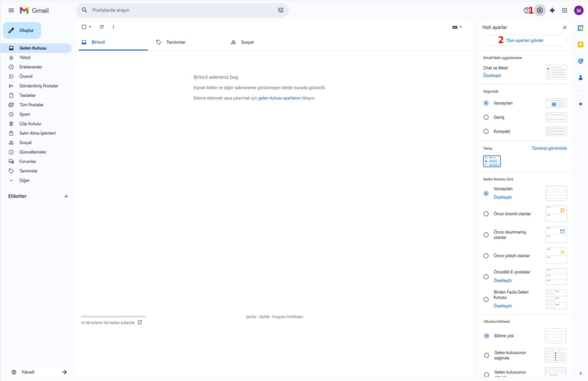Open search filter options icon
The height and width of the screenshot is (381, 588).
(281, 10)
